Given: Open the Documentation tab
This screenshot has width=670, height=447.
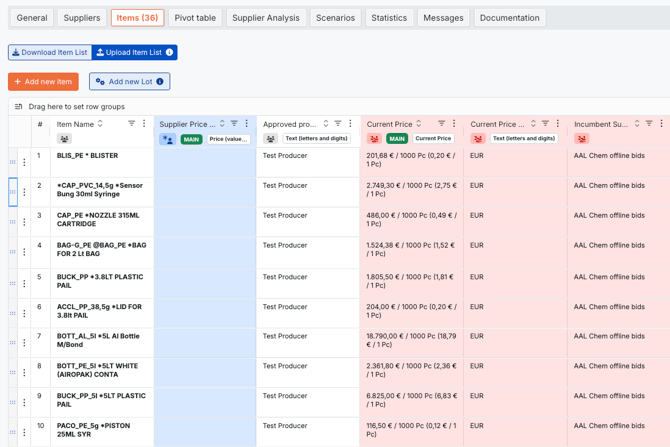Looking at the screenshot, I should pos(509,18).
